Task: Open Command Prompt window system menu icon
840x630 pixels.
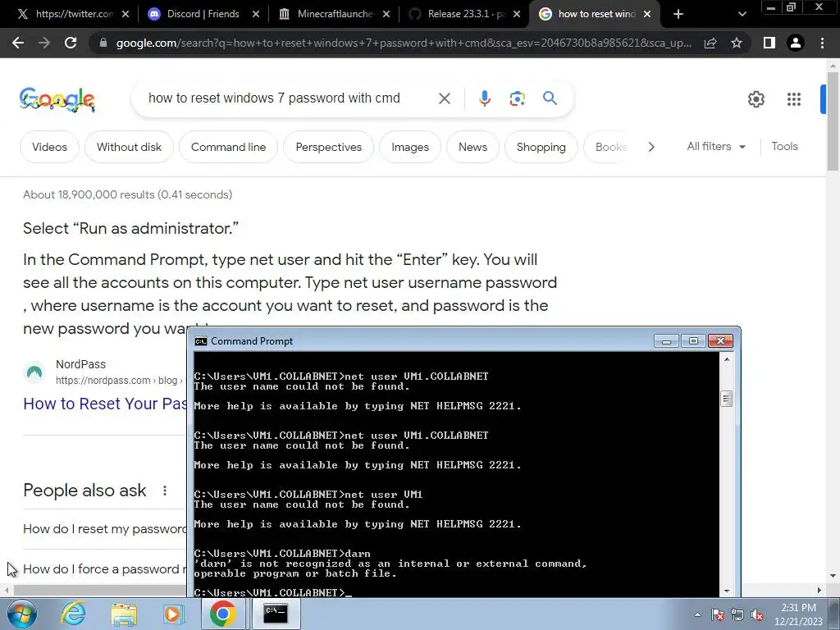Action: 201,341
